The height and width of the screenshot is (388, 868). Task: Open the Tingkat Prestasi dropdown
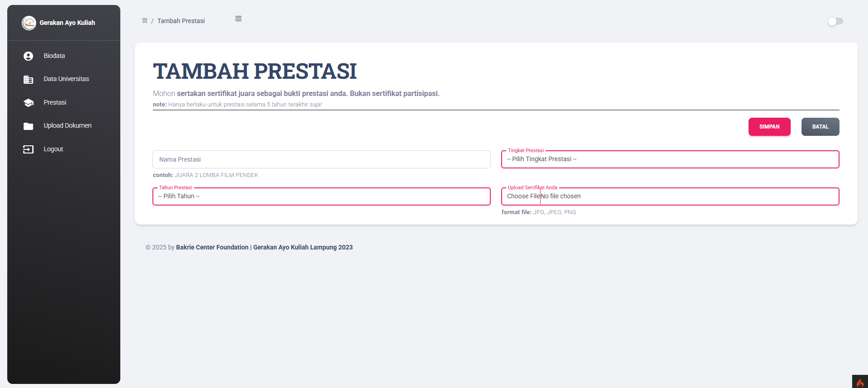coord(670,159)
